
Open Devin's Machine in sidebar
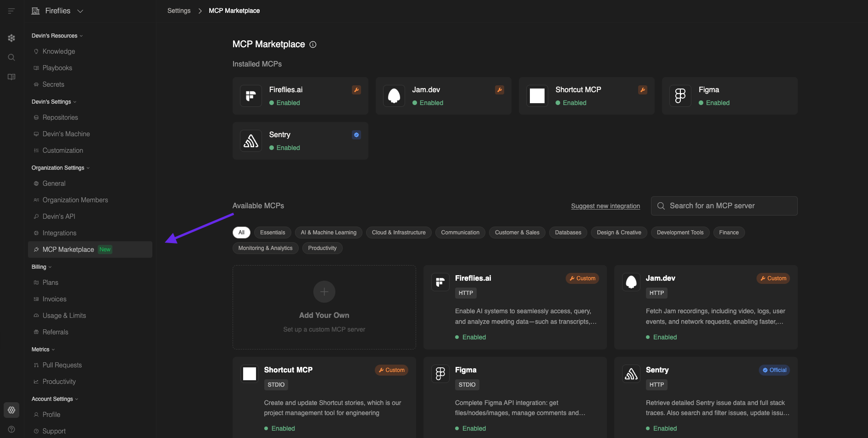coord(90,134)
